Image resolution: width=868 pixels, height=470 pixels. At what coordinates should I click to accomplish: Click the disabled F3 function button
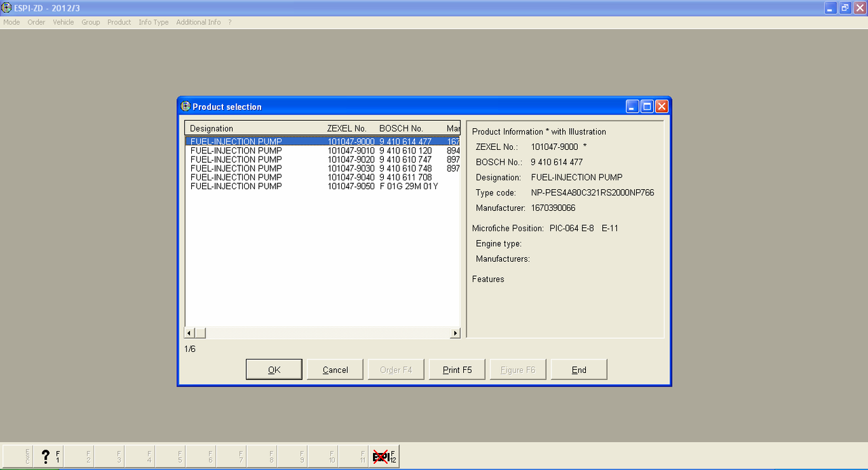point(109,456)
